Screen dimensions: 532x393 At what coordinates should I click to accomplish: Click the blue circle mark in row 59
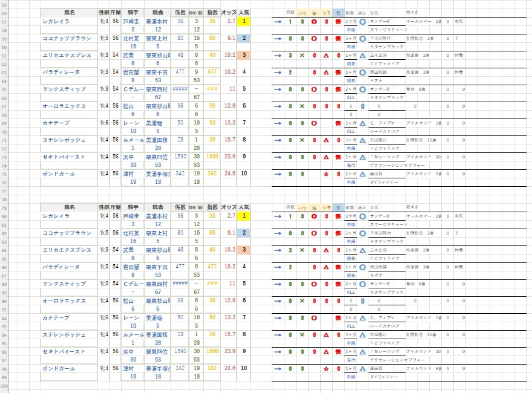pyautogui.click(x=363, y=39)
